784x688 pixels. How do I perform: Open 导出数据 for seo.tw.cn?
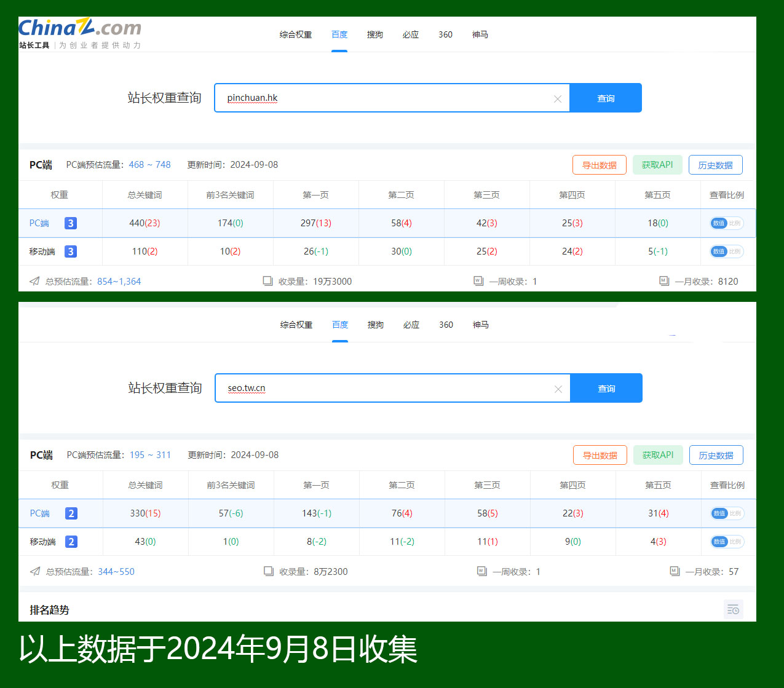600,455
